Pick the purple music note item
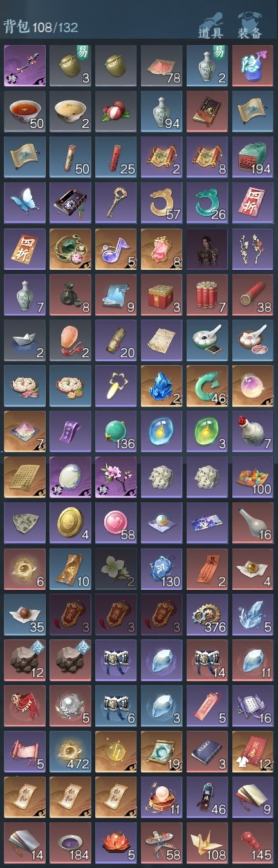The width and height of the screenshot is (278, 868). click(x=116, y=249)
